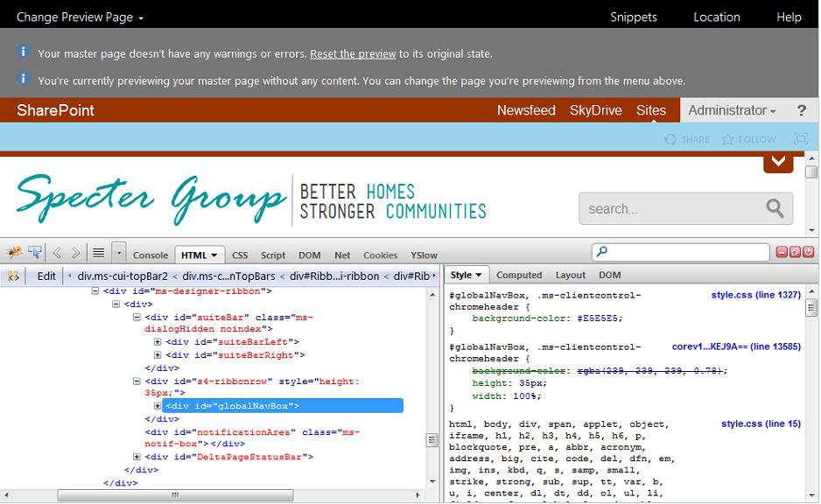Expand the DeltaPageStatusBar div node
The width and height of the screenshot is (821, 504).
(137, 457)
